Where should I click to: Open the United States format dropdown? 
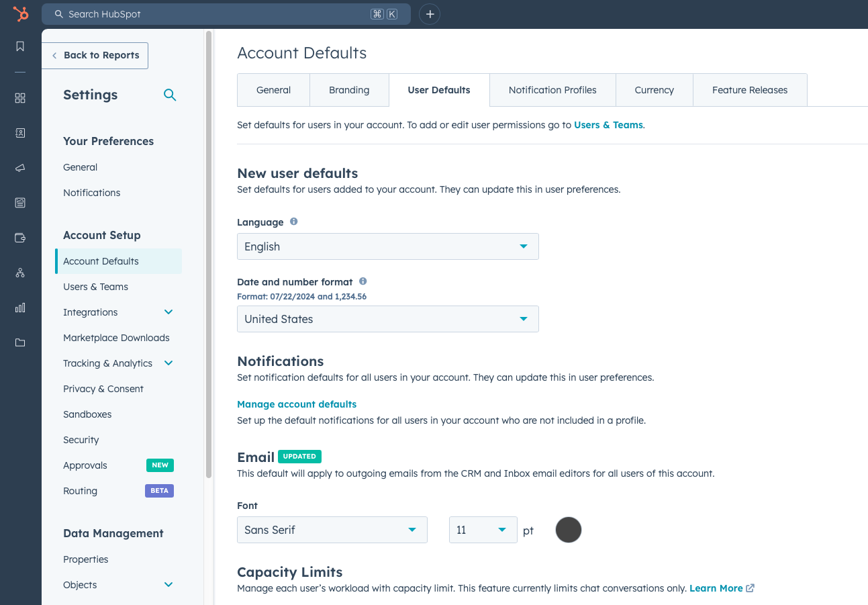(x=388, y=319)
